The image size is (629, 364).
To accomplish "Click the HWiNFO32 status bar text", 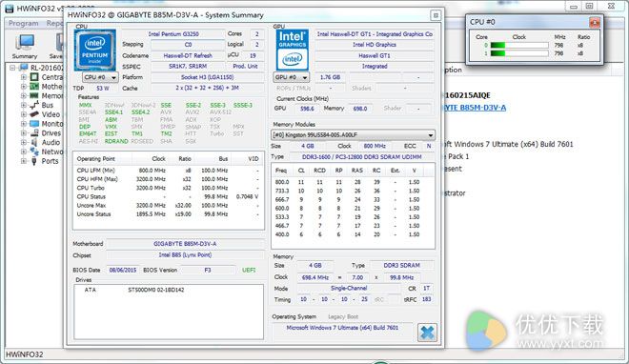I will [x=24, y=354].
